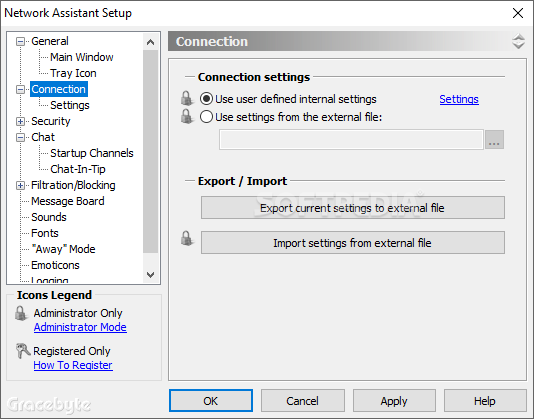
Task: Click Export current settings to external file
Action: (x=352, y=207)
